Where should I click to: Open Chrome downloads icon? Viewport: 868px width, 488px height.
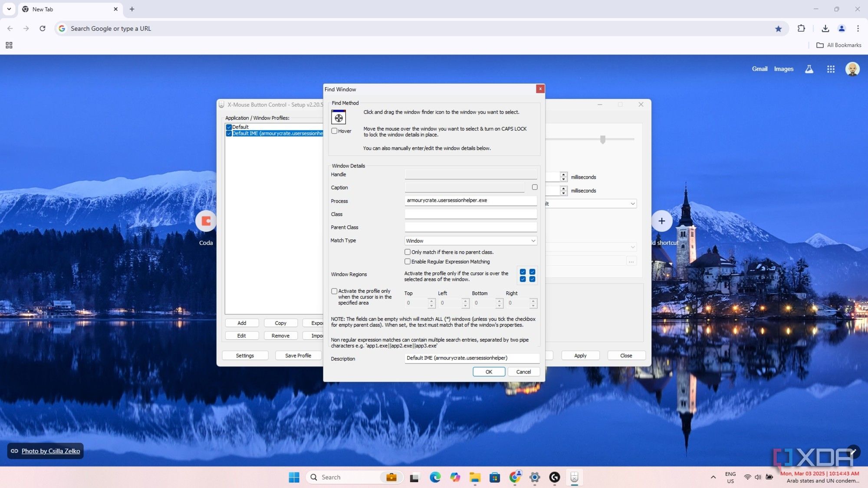pyautogui.click(x=825, y=29)
